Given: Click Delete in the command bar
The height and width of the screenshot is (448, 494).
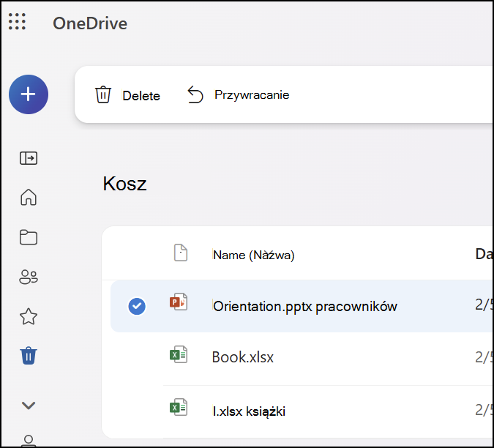Looking at the screenshot, I should tap(127, 95).
